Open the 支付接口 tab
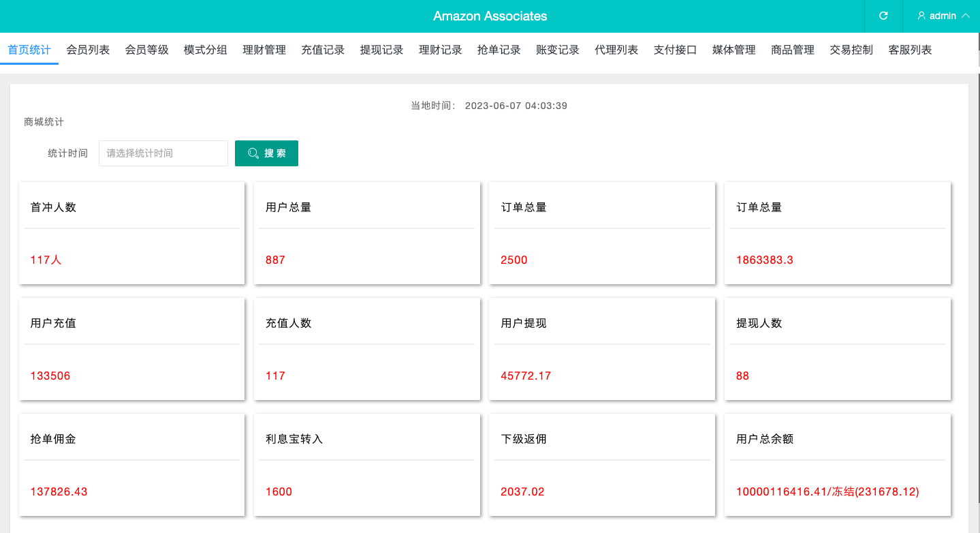The image size is (980, 533). tap(675, 50)
